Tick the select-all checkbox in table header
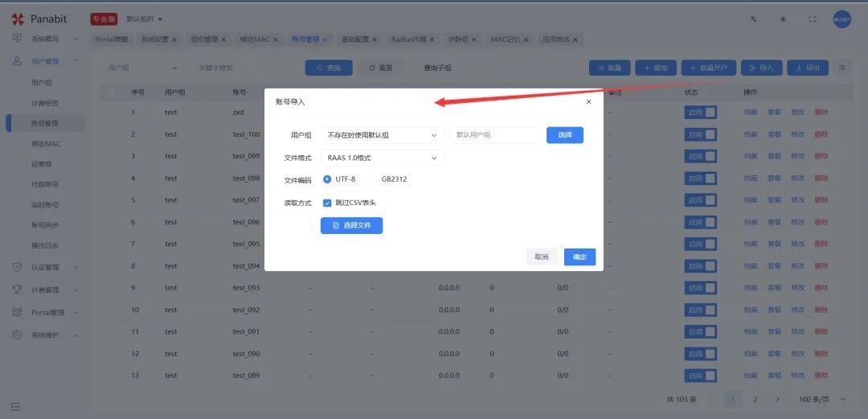Image resolution: width=868 pixels, height=419 pixels. coord(111,92)
